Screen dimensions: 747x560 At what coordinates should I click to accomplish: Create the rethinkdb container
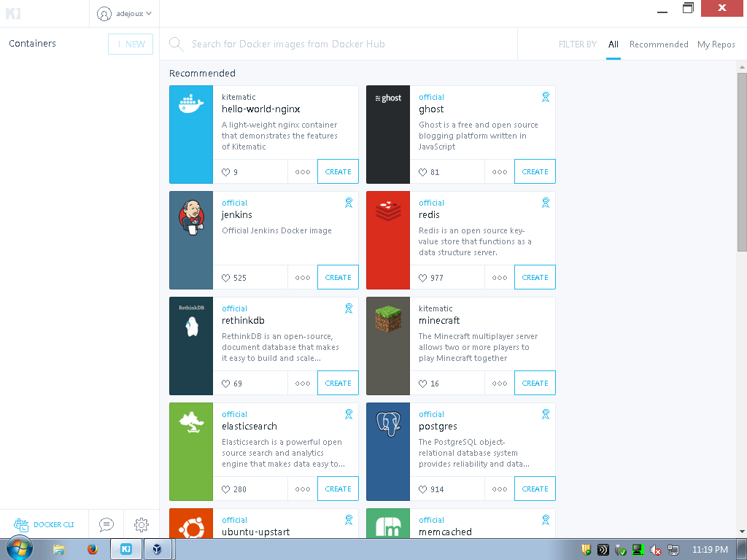(x=338, y=383)
